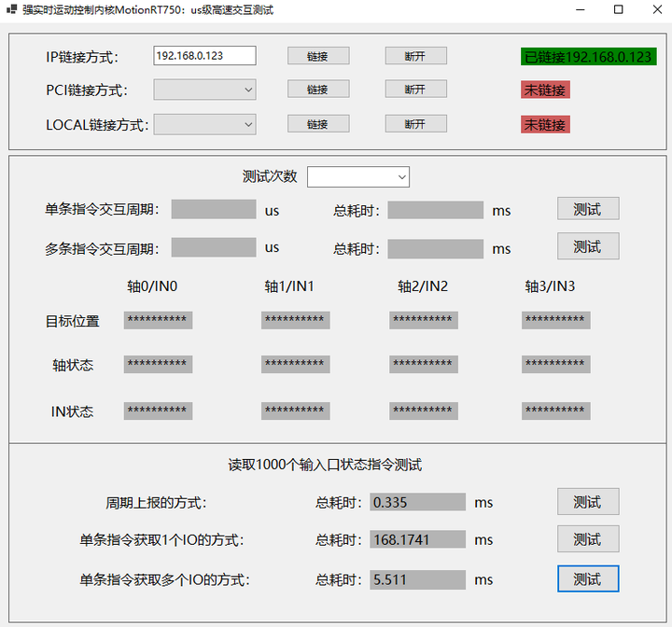This screenshot has height=627, width=672.
Task: Minimize the MotionRT750 window
Action: [x=581, y=9]
